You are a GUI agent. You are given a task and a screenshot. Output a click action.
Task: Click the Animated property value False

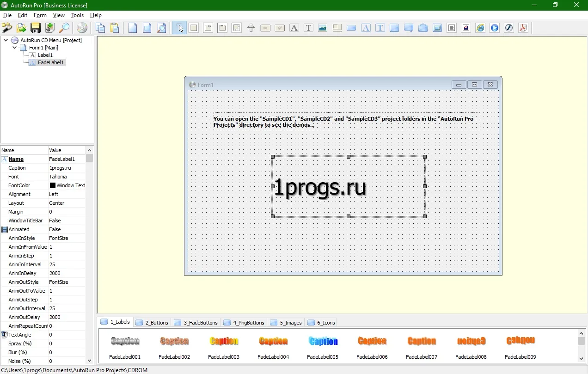click(55, 229)
